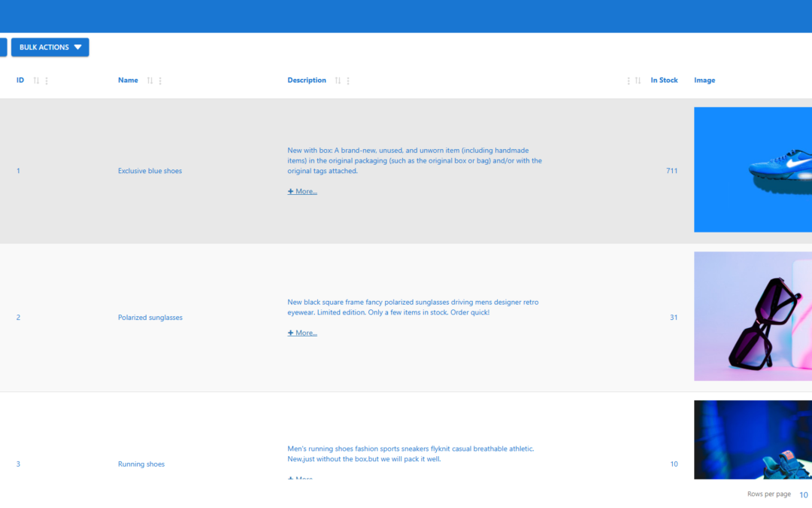Click ID cell 1

[18, 171]
